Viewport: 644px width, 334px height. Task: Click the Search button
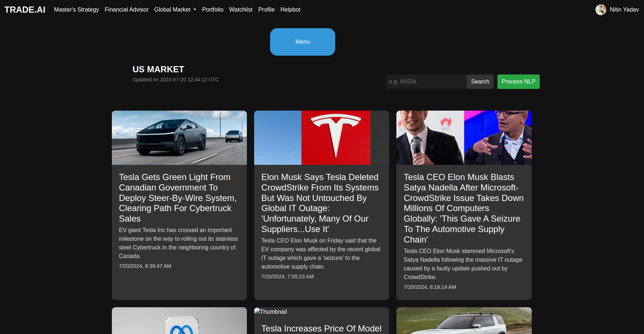point(480,82)
